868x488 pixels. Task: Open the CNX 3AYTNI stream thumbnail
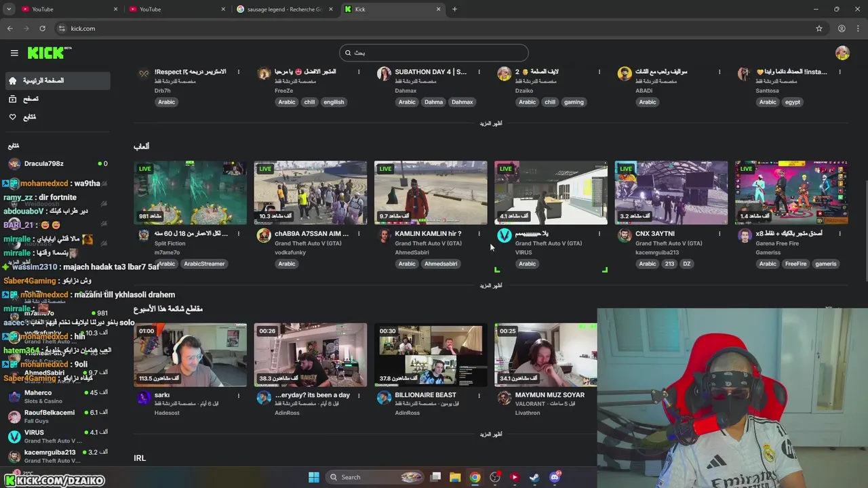[x=671, y=192]
